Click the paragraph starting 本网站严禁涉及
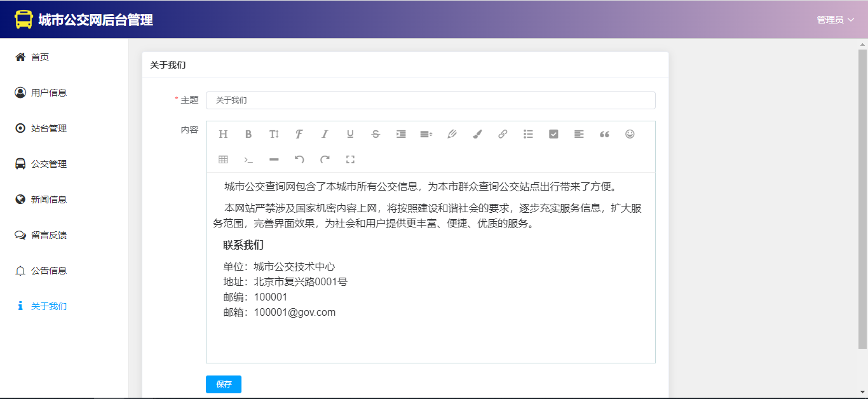 tap(428, 216)
